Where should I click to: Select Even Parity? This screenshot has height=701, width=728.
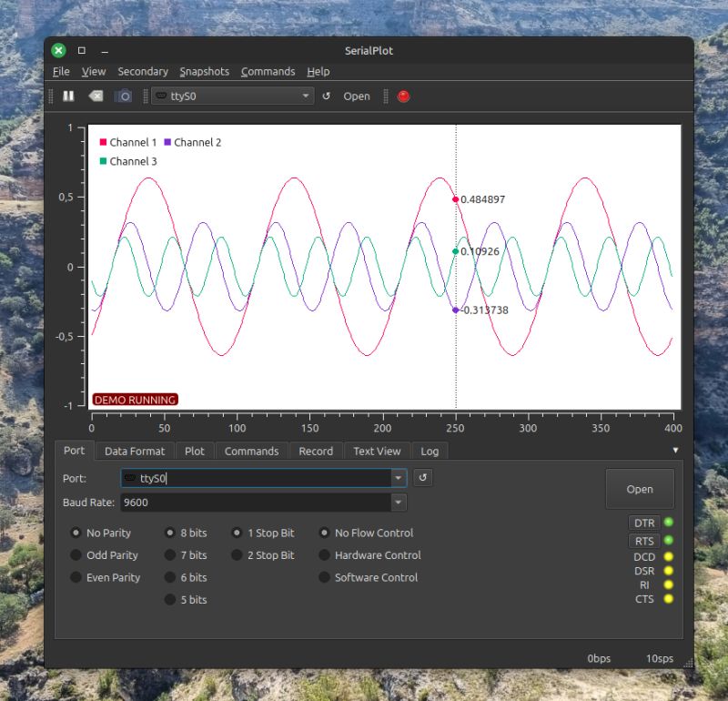tap(76, 577)
